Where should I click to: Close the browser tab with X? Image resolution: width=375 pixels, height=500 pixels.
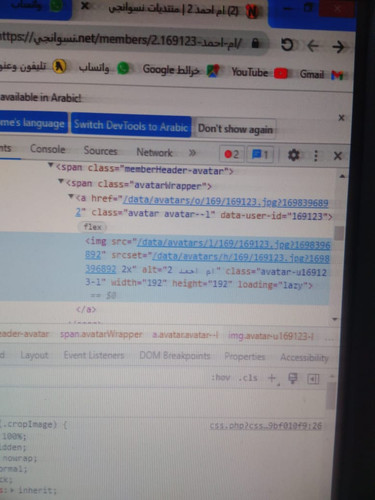(x=85, y=6)
